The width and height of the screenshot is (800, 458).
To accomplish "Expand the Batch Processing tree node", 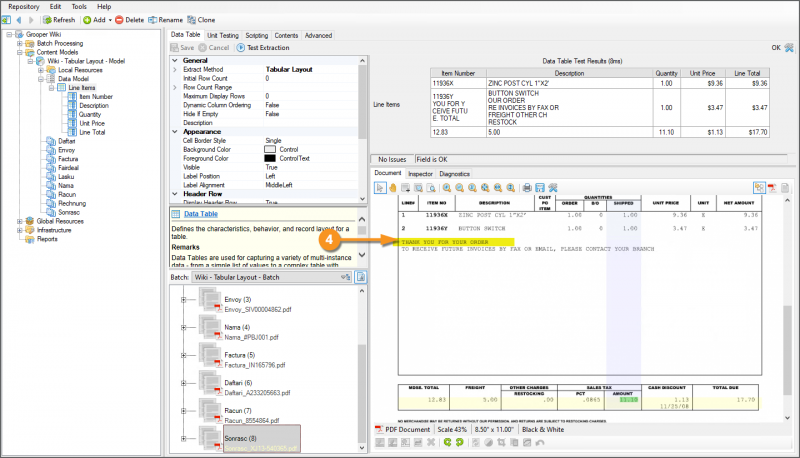I will (x=20, y=43).
